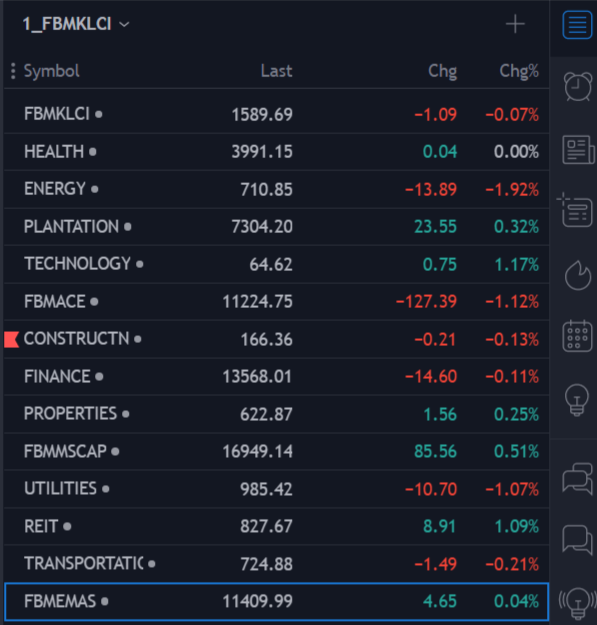Sort by the Chg column header
The height and width of the screenshot is (625, 597).
coord(442,71)
